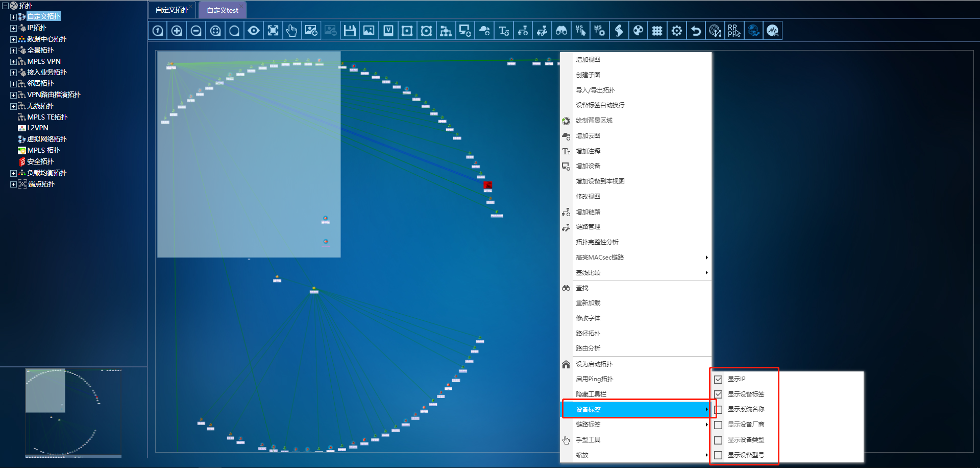Screen dimensions: 980x468
Task: Uncheck the 显示IP checkbox
Action: tap(718, 379)
